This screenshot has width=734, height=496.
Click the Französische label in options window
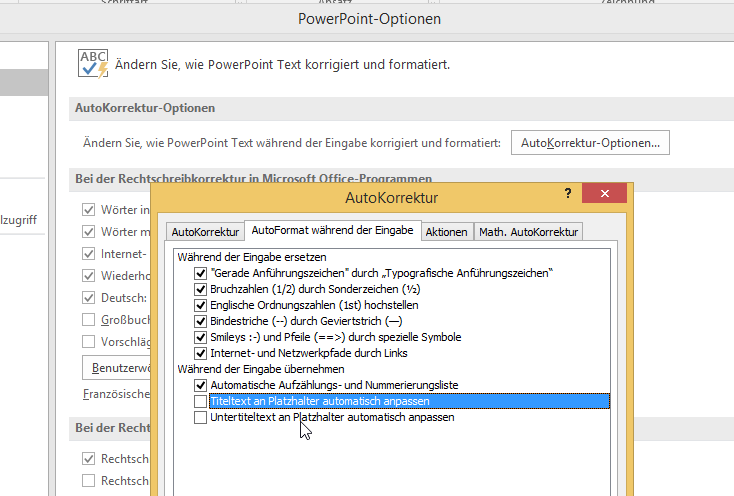point(117,394)
